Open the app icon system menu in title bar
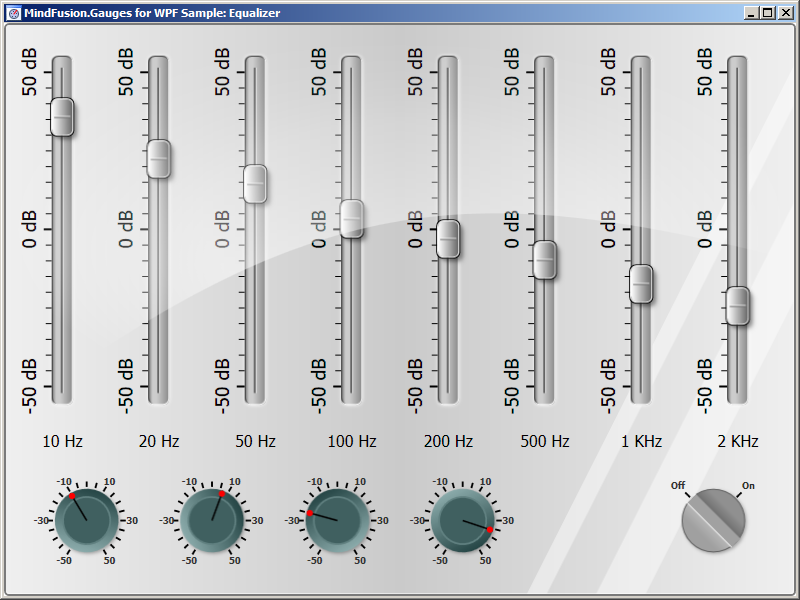This screenshot has width=800, height=600. 14,13
